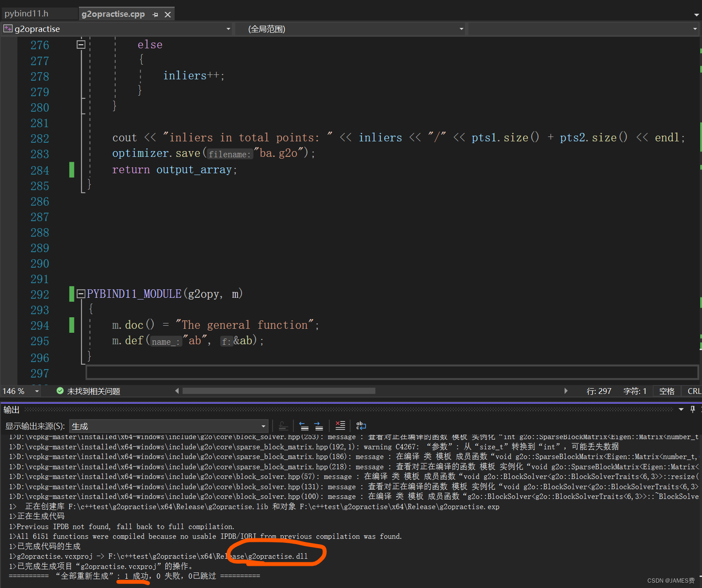Open the output source 生成 dropdown
Image resolution: width=702 pixels, height=588 pixels.
click(169, 426)
